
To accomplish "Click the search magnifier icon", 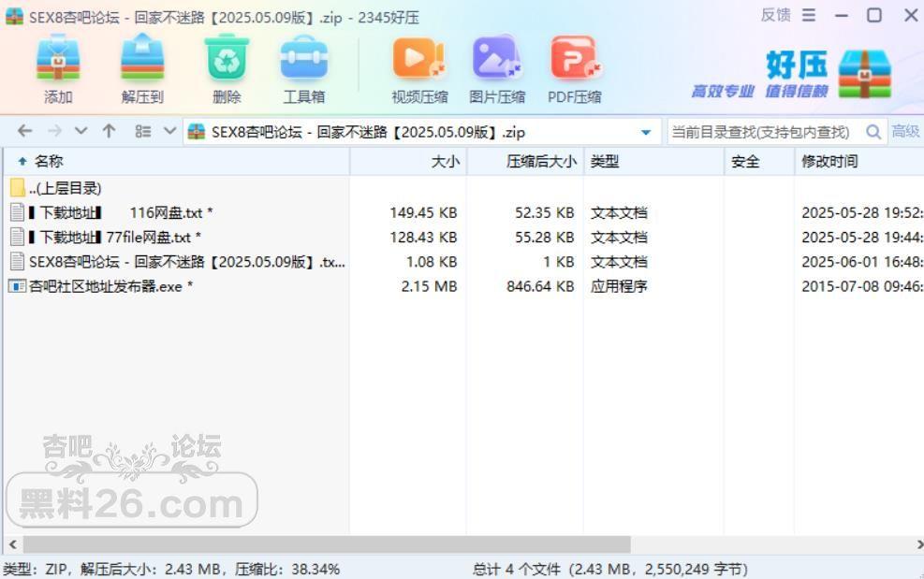I will tap(873, 131).
